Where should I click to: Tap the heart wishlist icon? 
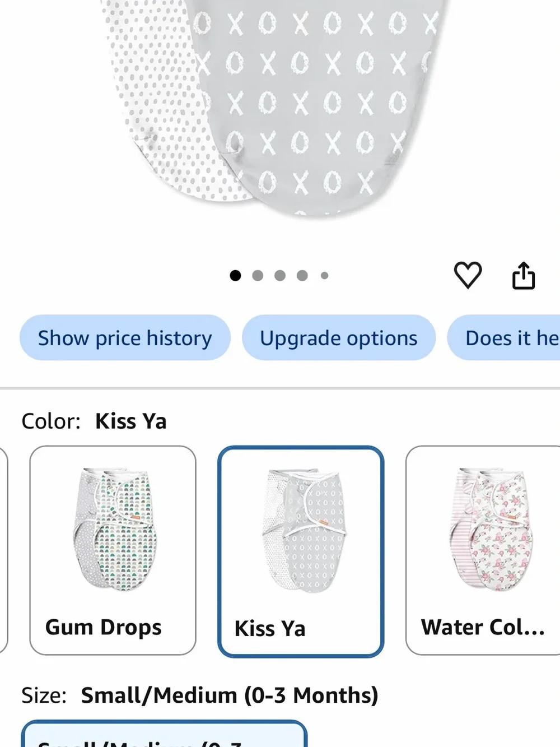point(468,275)
